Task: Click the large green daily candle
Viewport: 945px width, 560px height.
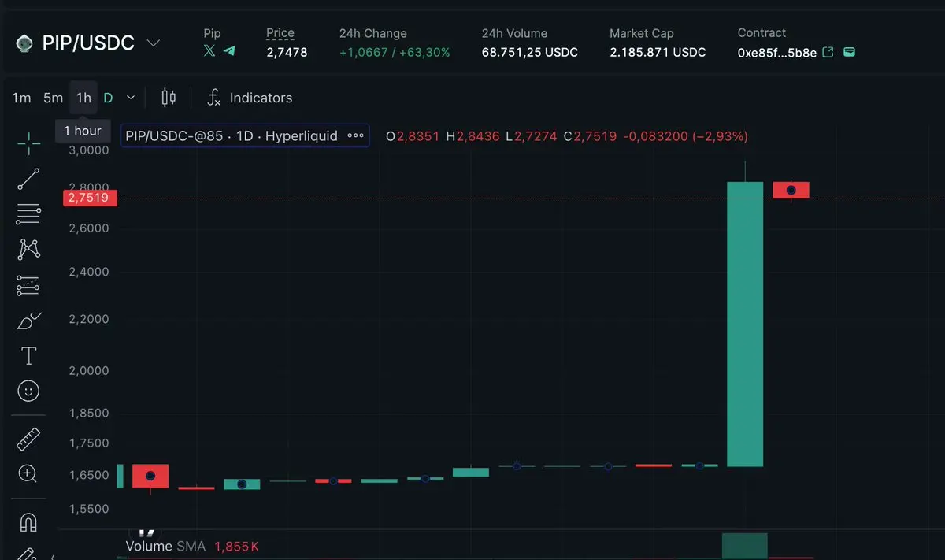Action: click(x=744, y=324)
